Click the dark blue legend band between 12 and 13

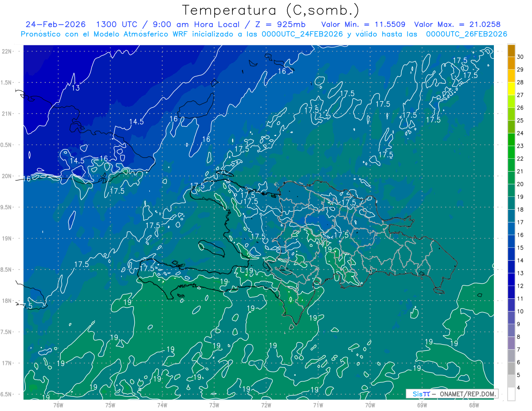click(511, 279)
